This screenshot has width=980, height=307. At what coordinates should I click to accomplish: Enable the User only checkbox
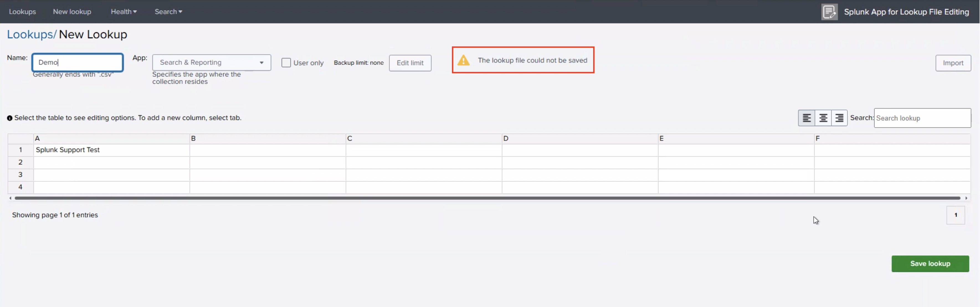(x=286, y=62)
